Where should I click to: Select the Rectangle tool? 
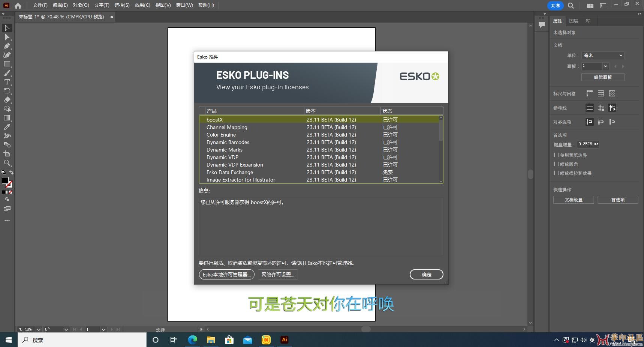coord(7,64)
